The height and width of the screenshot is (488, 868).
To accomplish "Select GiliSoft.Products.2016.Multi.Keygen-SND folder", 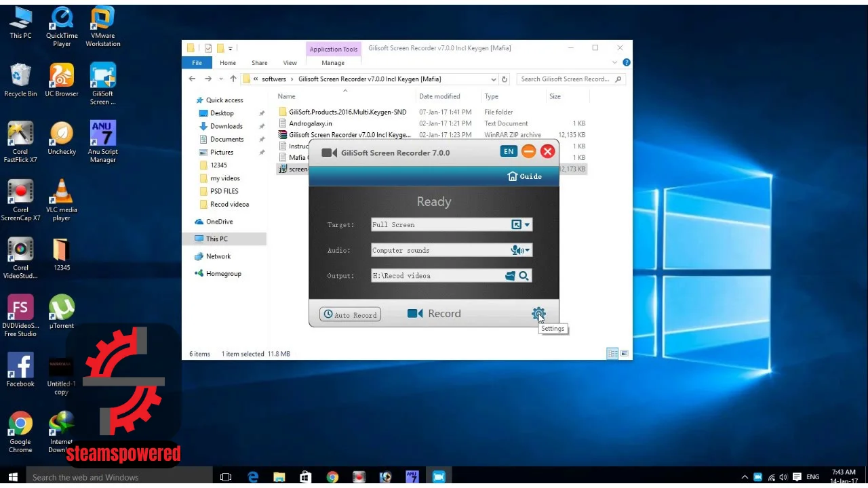I will click(x=347, y=112).
